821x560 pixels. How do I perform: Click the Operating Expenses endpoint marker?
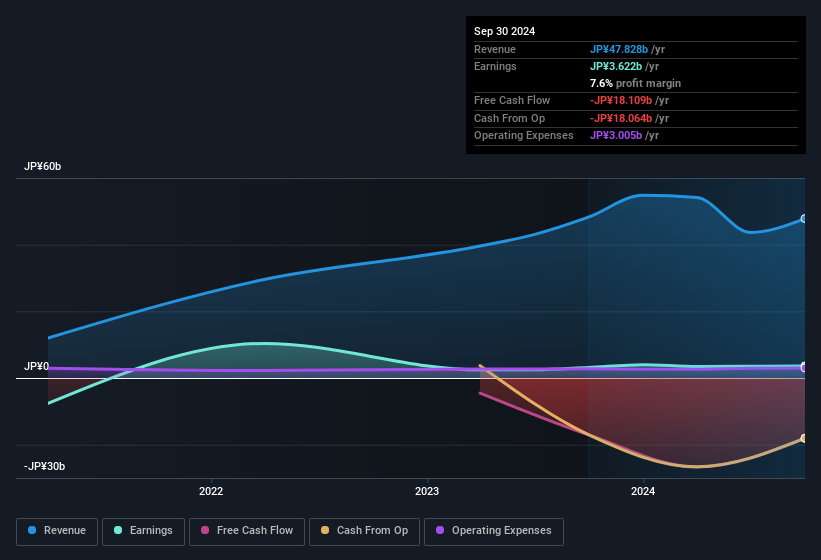click(804, 368)
